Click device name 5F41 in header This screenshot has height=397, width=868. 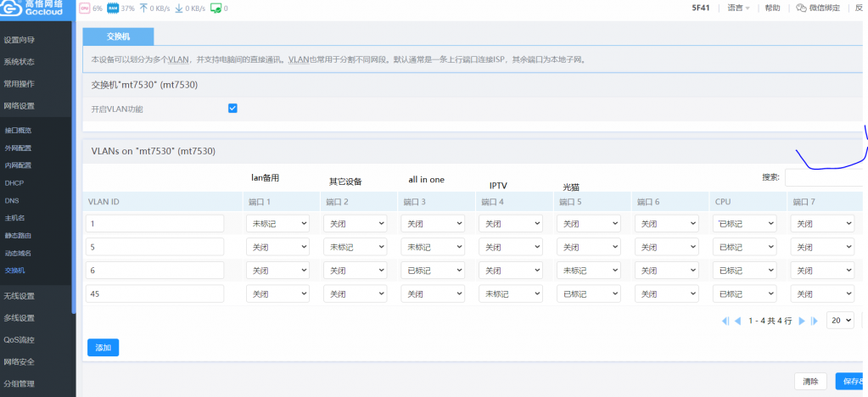[701, 8]
